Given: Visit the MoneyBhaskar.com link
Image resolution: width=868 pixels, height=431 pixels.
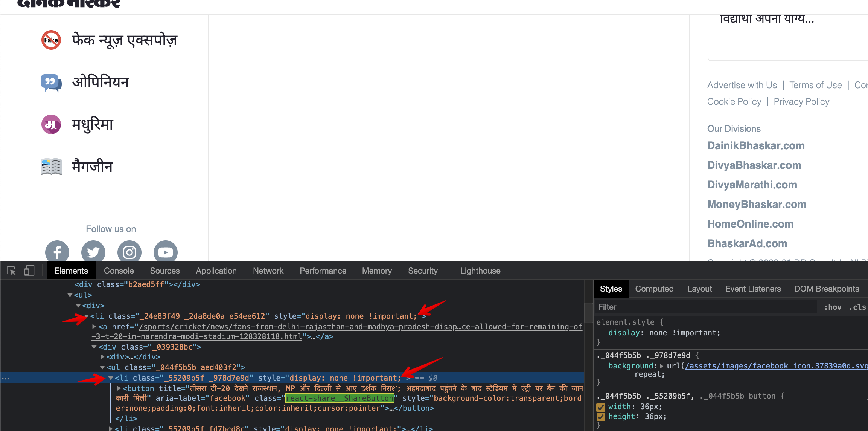Looking at the screenshot, I should (757, 204).
